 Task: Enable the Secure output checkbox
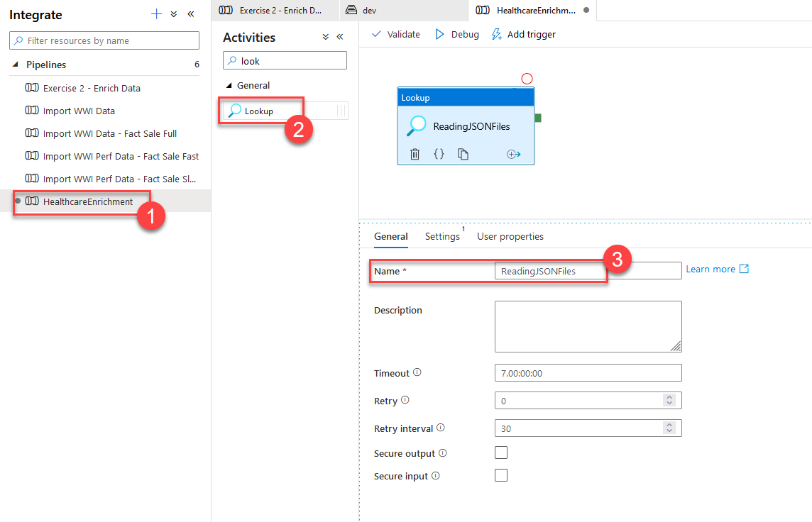pos(501,452)
